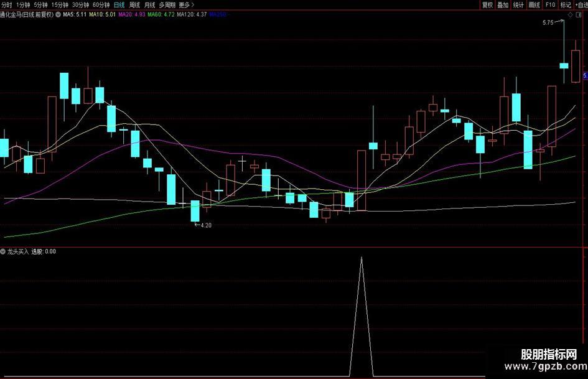The height and width of the screenshot is (379, 588).
Task: Click the diamond icon above chart
Action: click(x=570, y=15)
